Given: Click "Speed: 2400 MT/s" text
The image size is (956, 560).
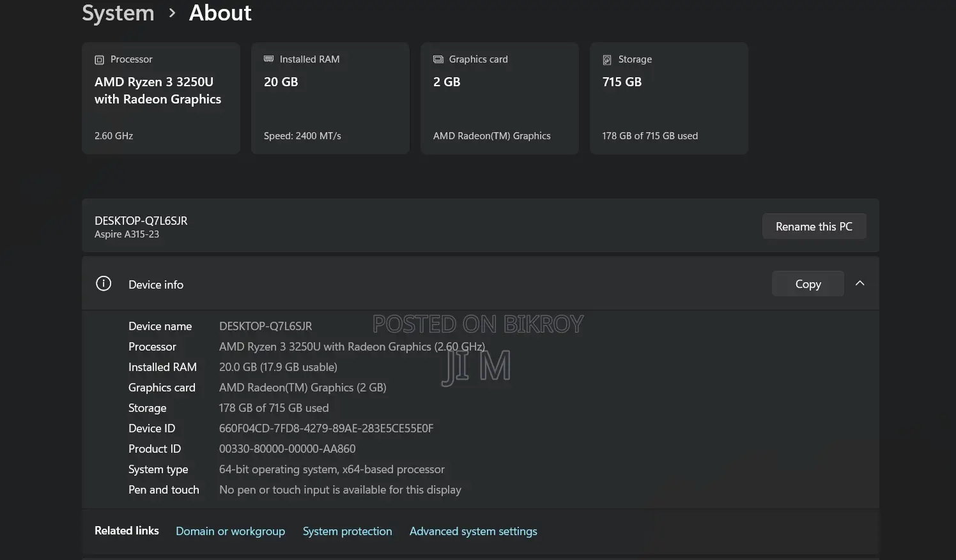Looking at the screenshot, I should (x=302, y=136).
